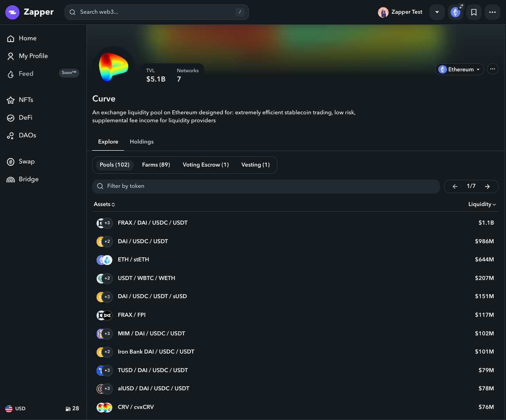Screen dimensions: 506x420
Task: Click the filter magnifier icon
Action: pos(100,186)
